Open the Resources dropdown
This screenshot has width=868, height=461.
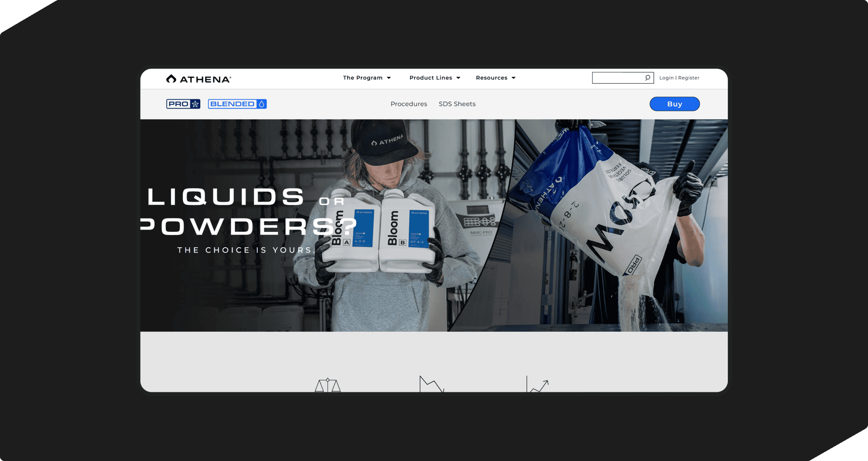[x=495, y=78]
